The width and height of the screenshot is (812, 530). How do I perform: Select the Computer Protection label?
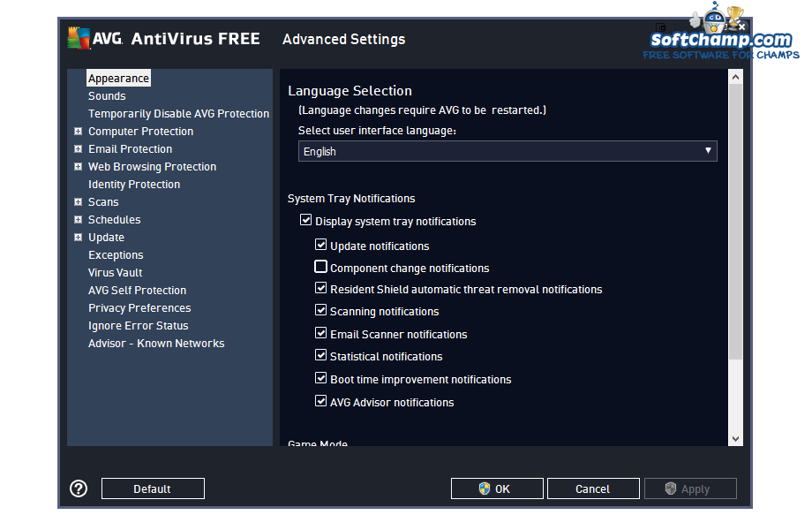(x=141, y=132)
